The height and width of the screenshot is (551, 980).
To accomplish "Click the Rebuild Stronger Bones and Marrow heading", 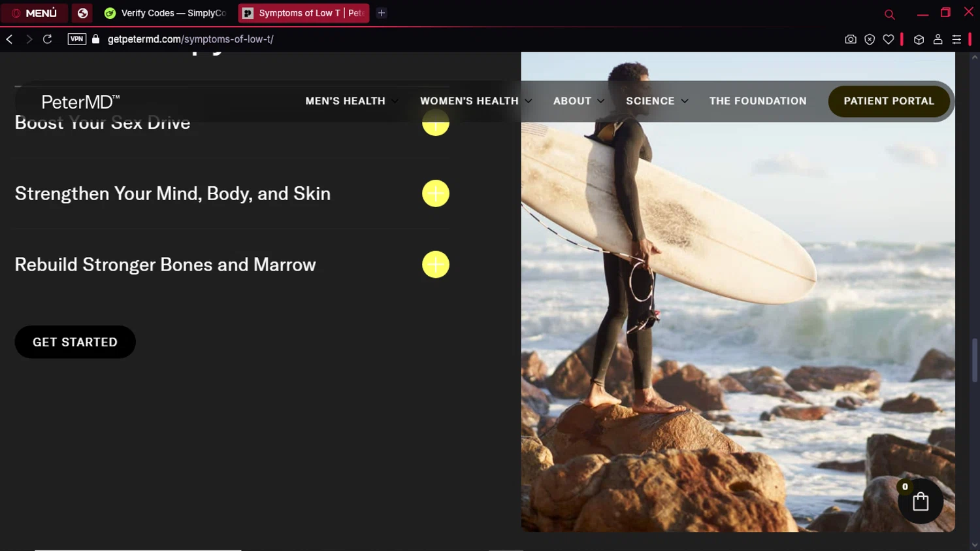I will point(165,265).
